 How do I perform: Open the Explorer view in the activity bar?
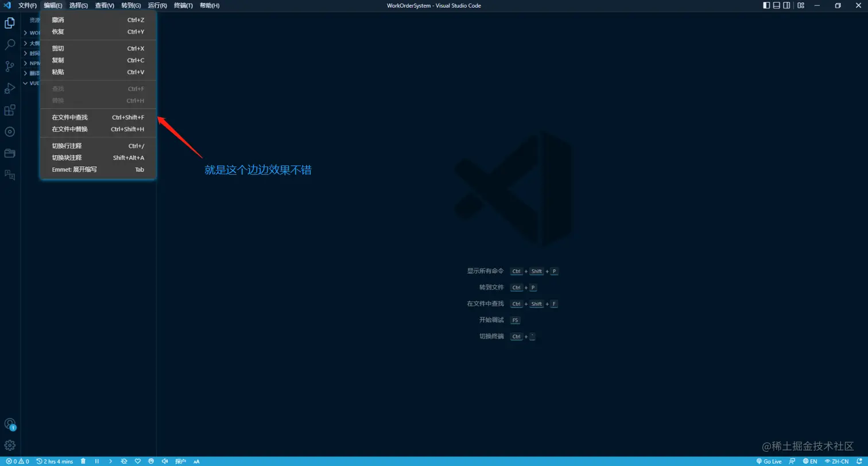pos(10,23)
